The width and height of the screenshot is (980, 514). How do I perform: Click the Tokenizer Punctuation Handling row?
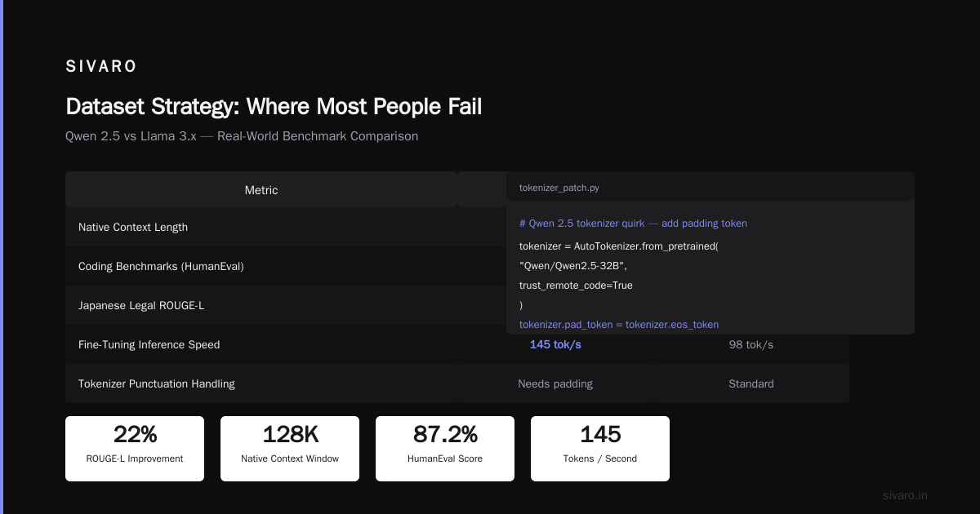(x=457, y=383)
